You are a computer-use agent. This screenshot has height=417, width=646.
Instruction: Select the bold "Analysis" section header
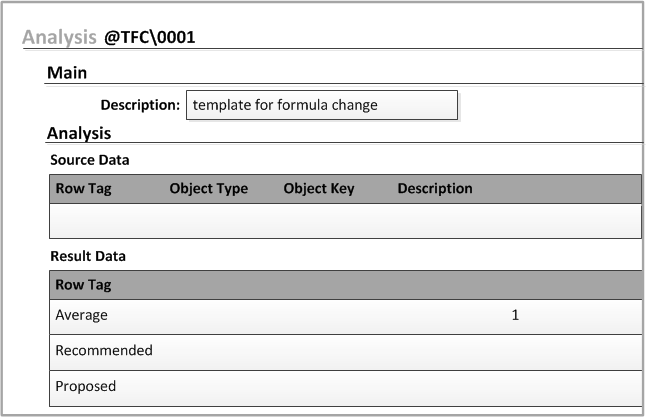79,133
